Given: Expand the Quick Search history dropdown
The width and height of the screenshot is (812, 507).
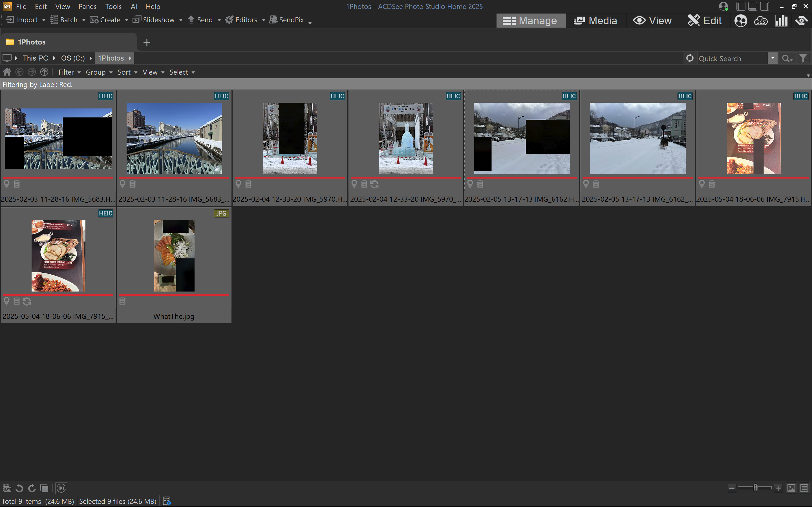Looking at the screenshot, I should click(773, 58).
